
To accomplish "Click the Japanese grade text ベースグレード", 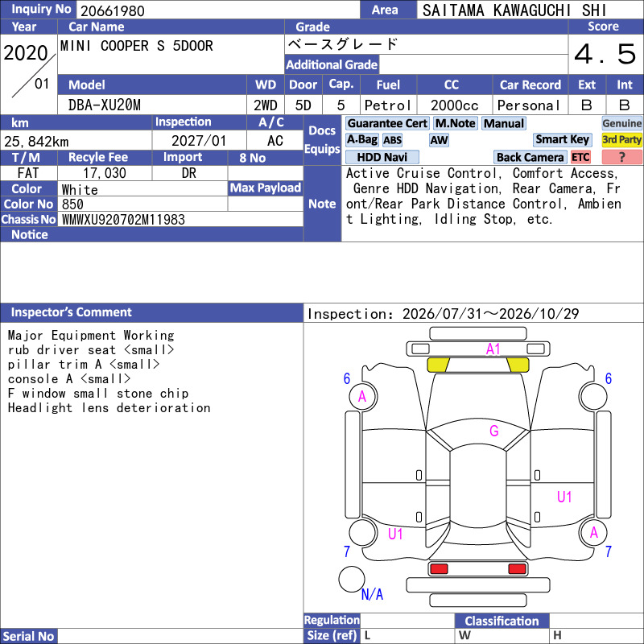I will [x=343, y=44].
